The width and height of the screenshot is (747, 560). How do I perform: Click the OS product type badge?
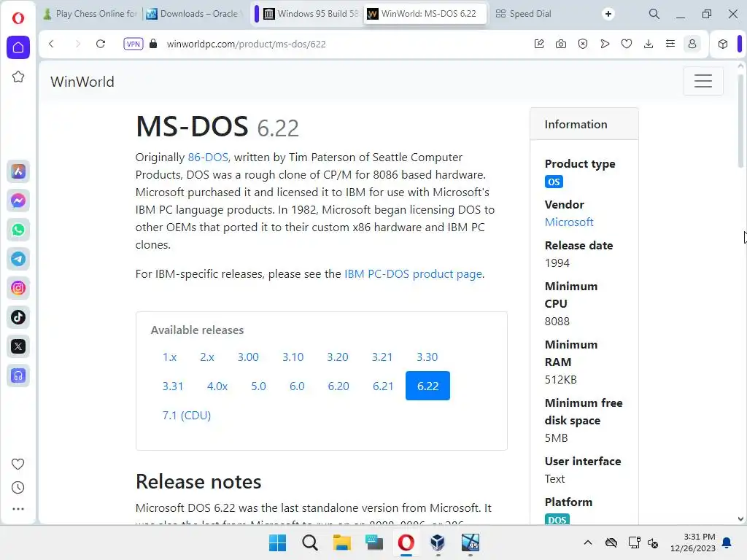554,182
